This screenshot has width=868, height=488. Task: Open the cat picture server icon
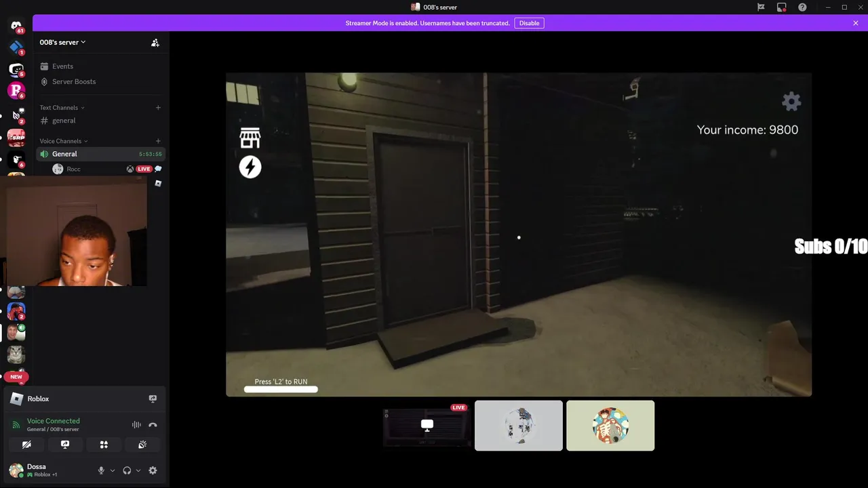[x=16, y=354]
